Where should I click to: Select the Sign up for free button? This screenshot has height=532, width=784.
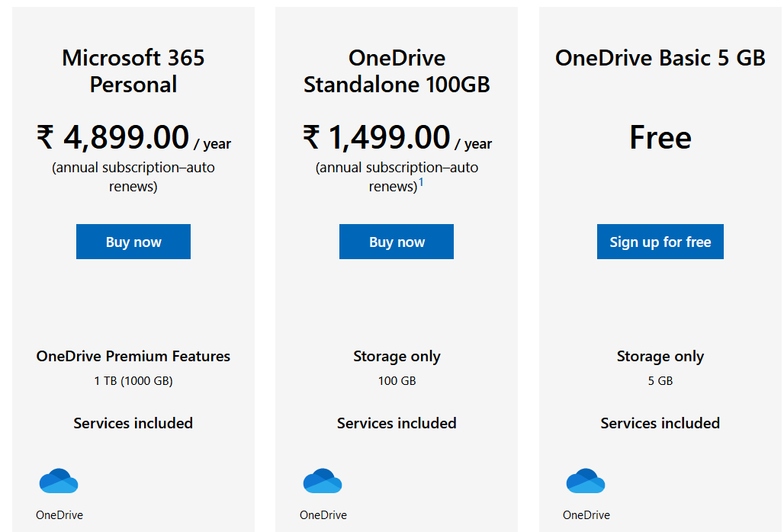[660, 242]
